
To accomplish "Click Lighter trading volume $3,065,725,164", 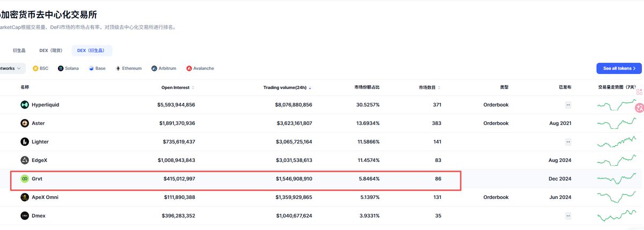I will pyautogui.click(x=294, y=142).
